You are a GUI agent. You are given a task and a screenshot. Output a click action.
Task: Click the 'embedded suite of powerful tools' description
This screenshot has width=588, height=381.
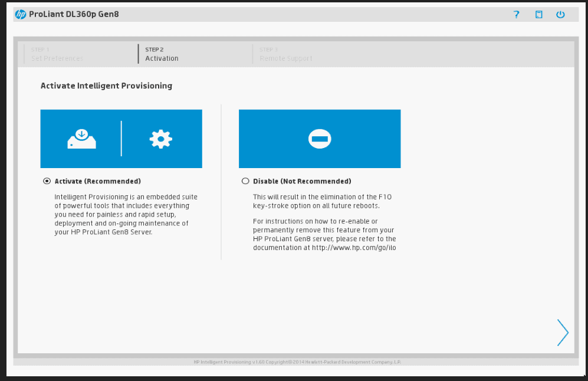pos(126,214)
